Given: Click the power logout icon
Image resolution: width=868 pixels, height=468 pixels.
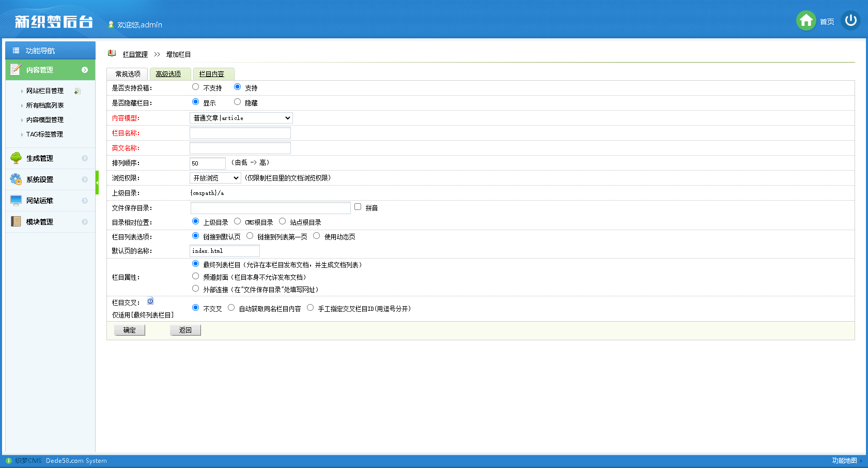Looking at the screenshot, I should tap(850, 21).
